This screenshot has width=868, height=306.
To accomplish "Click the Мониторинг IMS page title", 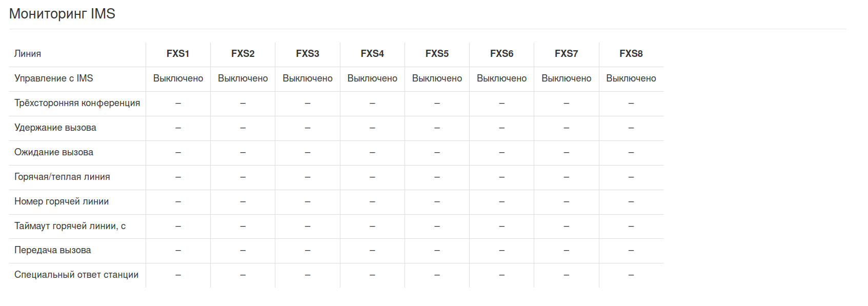I will 62,14.
